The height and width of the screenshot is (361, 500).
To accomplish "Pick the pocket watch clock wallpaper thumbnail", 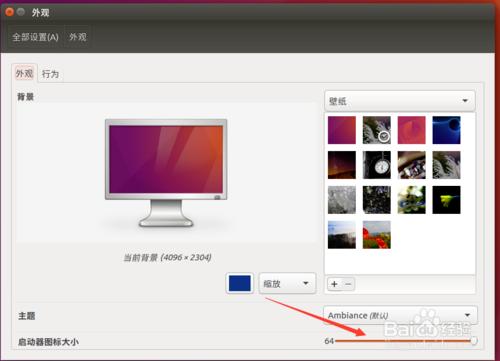I will coord(377,165).
